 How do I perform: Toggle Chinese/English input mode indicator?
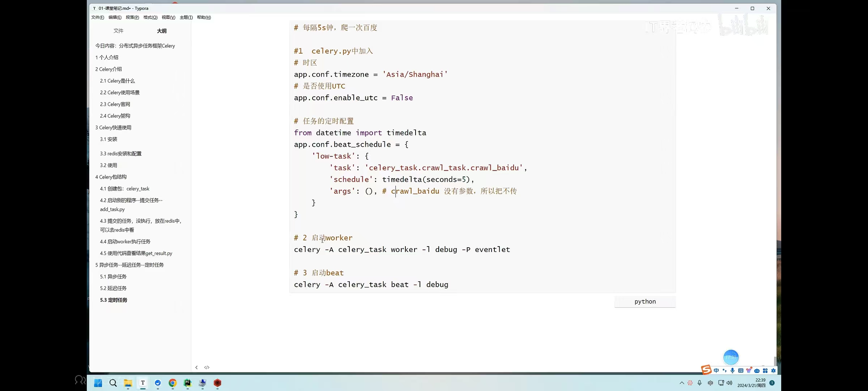pyautogui.click(x=716, y=370)
